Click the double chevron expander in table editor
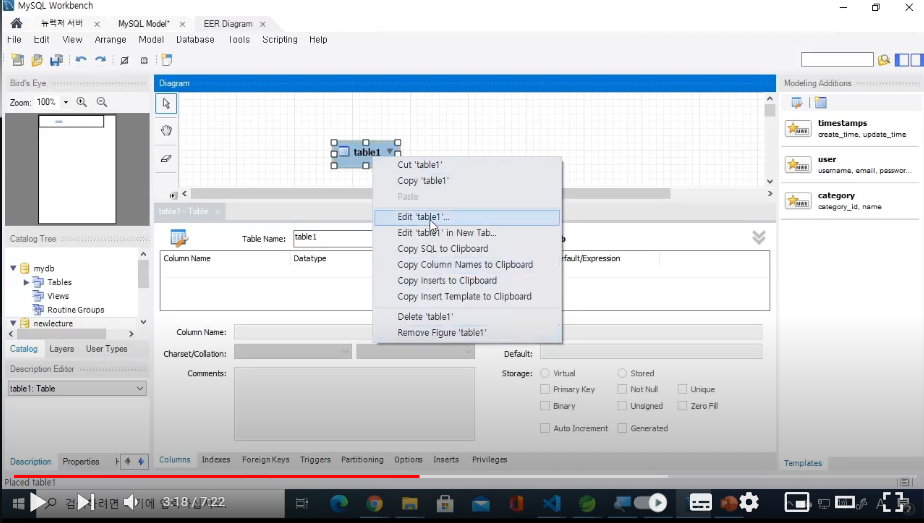Viewport: 924px width, 523px height. 759,238
